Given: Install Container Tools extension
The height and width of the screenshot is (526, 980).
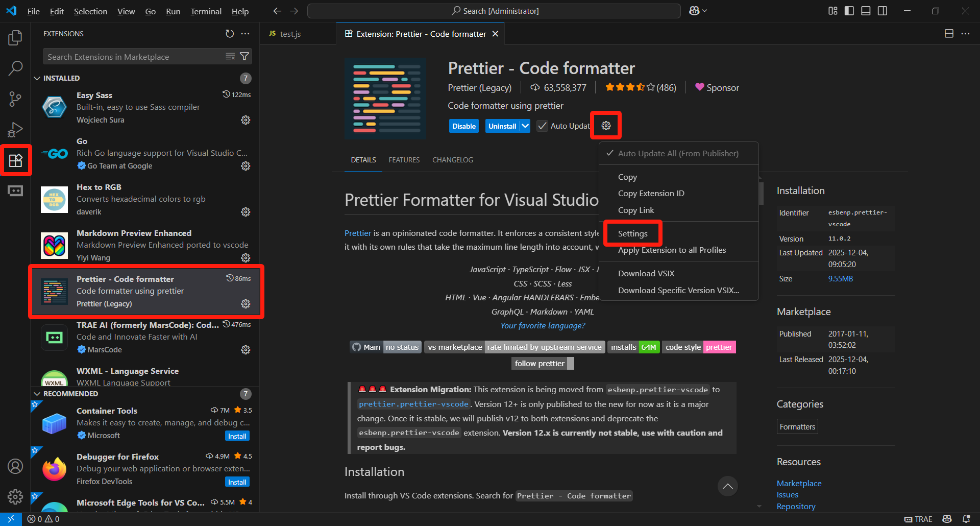Looking at the screenshot, I should pos(237,436).
